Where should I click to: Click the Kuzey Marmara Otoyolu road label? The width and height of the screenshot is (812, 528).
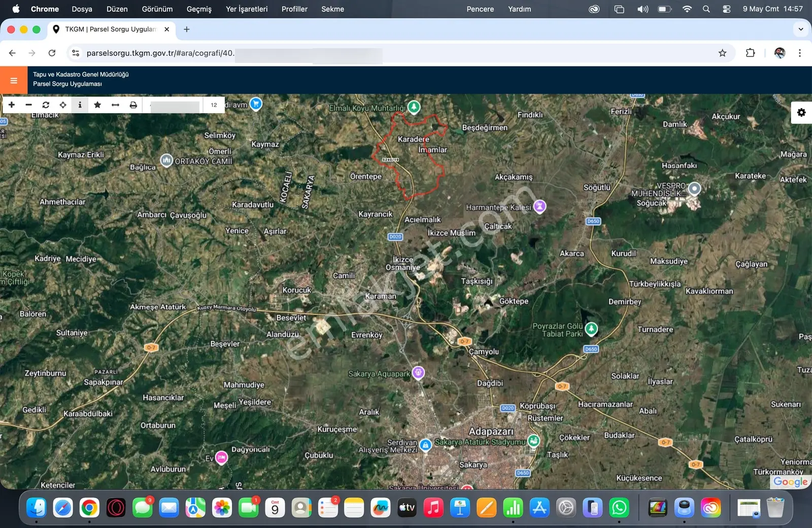point(226,308)
